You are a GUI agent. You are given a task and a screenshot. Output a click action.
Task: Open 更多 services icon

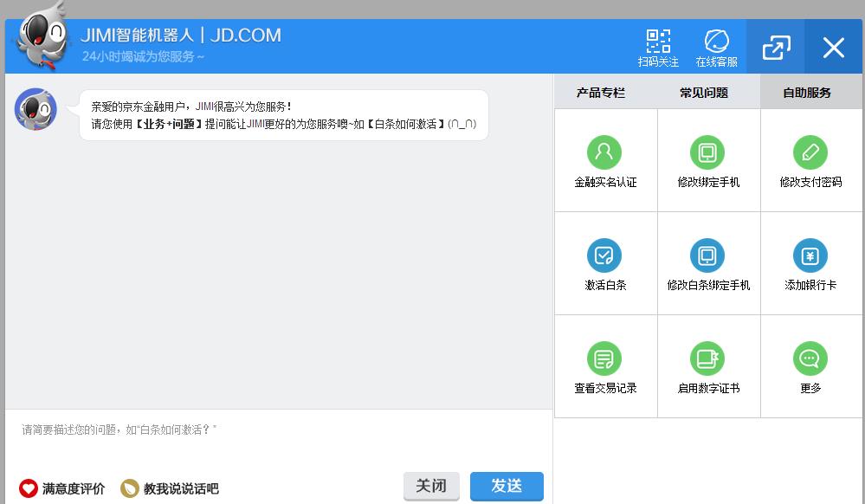(810, 359)
